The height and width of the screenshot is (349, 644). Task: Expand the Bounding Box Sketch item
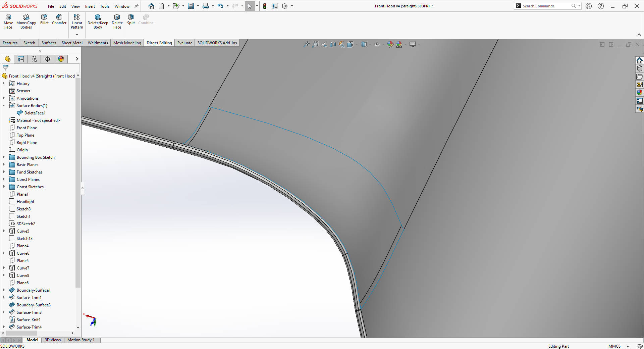click(x=4, y=157)
